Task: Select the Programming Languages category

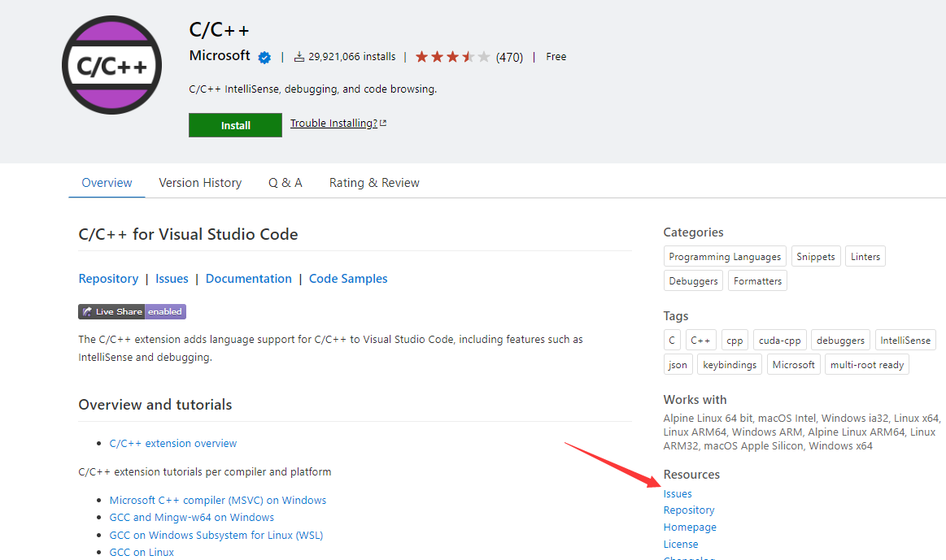Action: coord(725,257)
